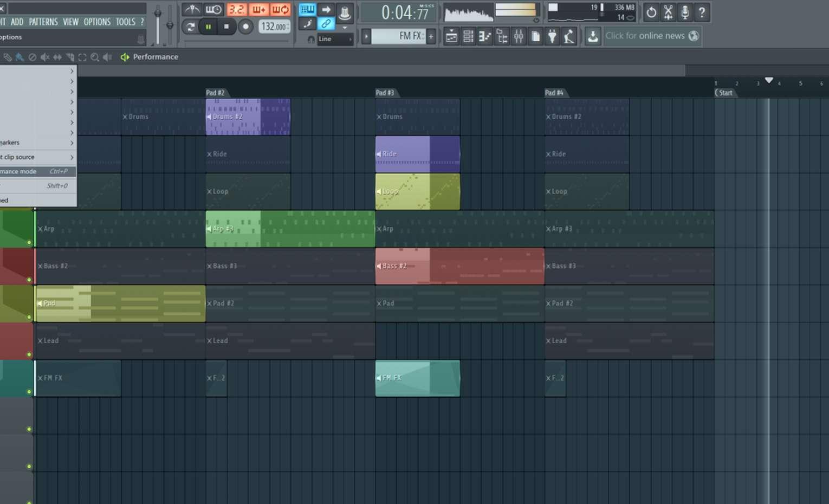Toggle wait for input to start playing

coord(213,9)
